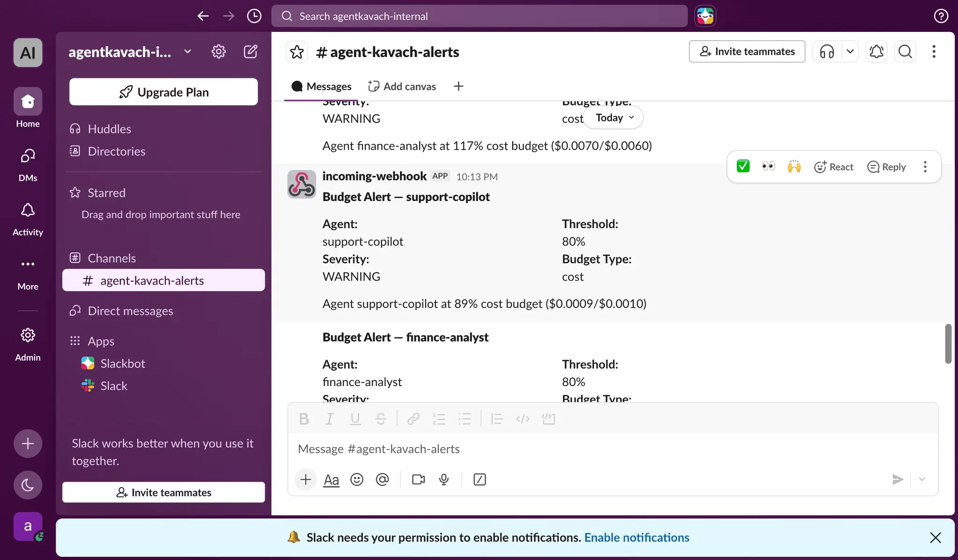Toggle inline code formatting
Screen dimensions: 958x560
pos(523,419)
